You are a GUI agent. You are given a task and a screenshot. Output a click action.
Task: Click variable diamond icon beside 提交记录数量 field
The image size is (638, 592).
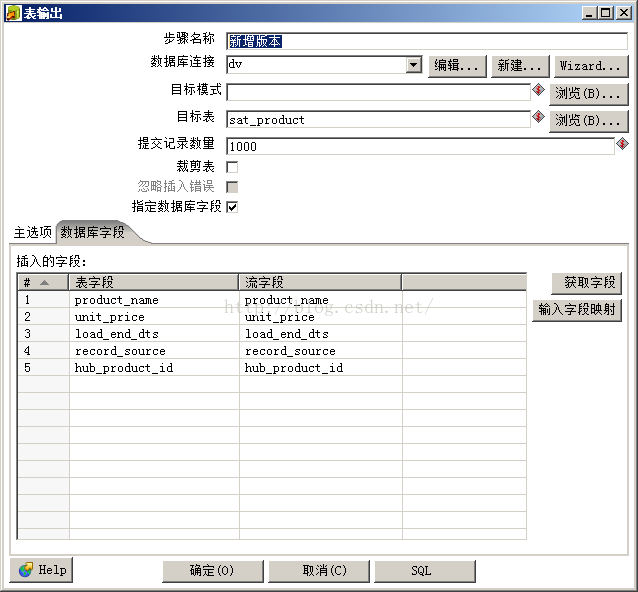(x=622, y=144)
